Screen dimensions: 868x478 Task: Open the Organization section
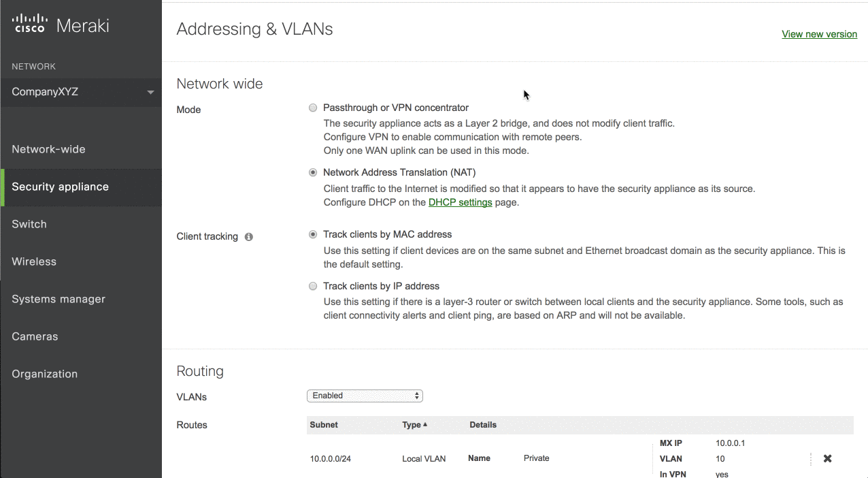click(44, 373)
